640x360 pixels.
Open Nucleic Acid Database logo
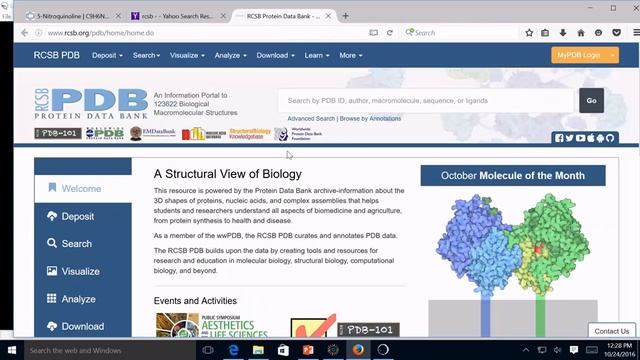[x=204, y=133]
